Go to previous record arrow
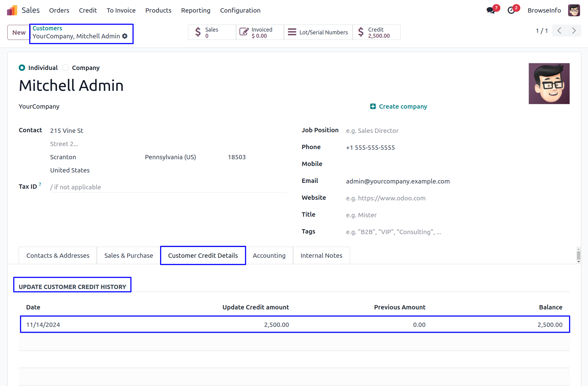The width and height of the screenshot is (588, 386). tap(559, 31)
